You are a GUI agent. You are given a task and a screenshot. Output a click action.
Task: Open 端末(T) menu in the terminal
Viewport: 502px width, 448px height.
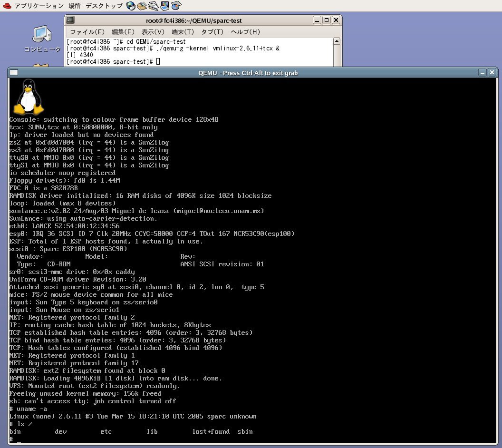coord(183,32)
